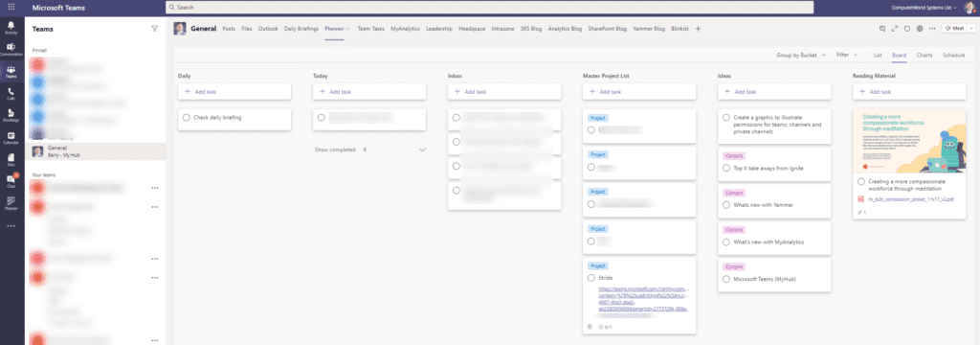Add task in the Inbox bucket

[x=504, y=91]
